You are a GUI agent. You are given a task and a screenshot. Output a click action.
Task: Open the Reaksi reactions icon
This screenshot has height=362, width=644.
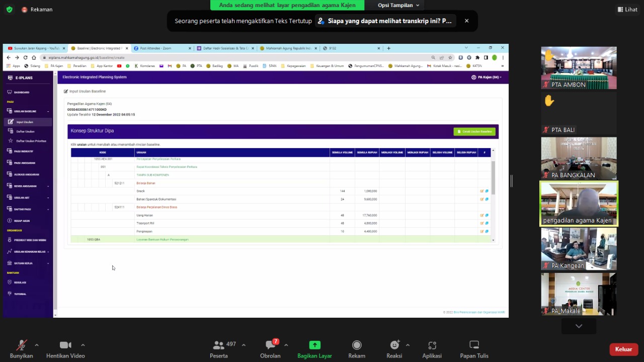[x=394, y=345]
